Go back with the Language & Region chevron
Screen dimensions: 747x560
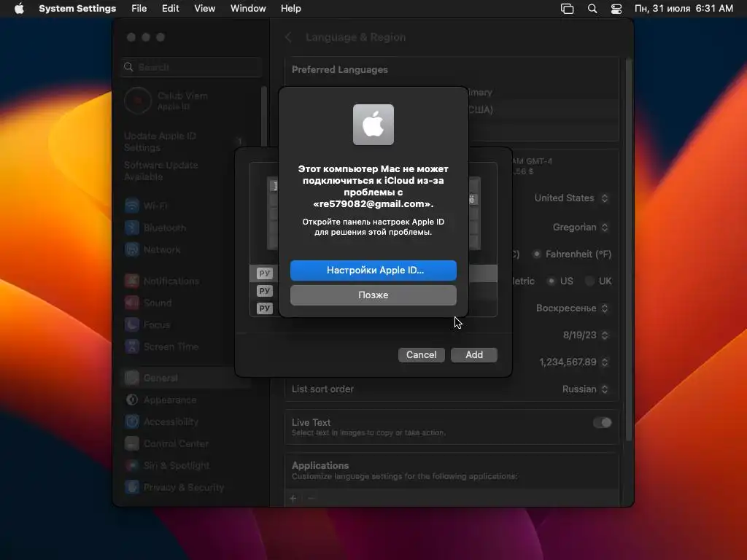pos(288,37)
